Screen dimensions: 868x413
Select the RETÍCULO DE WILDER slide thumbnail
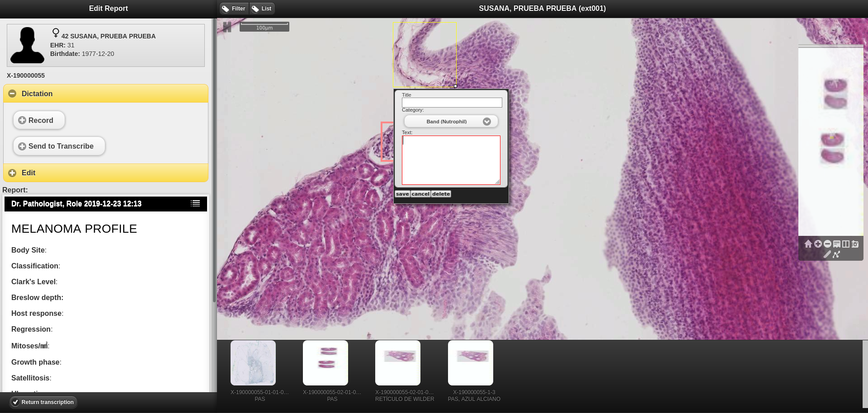tap(398, 363)
